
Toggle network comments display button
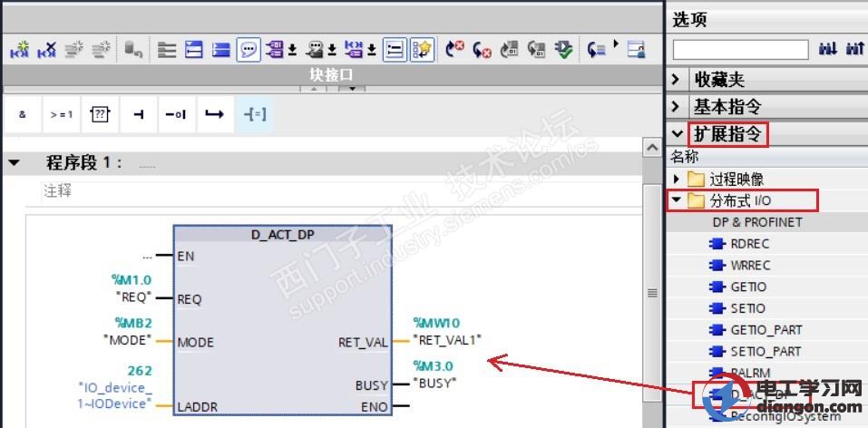point(394,50)
